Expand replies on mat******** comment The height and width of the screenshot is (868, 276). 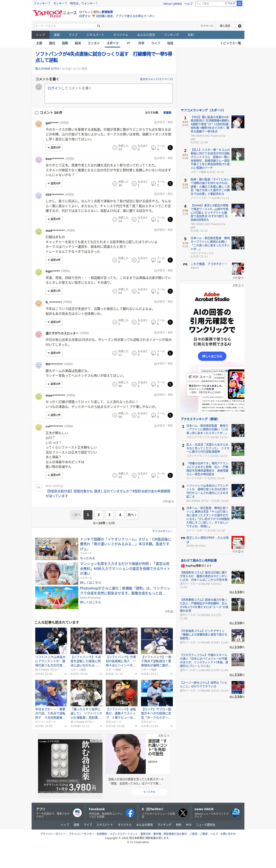(54, 260)
